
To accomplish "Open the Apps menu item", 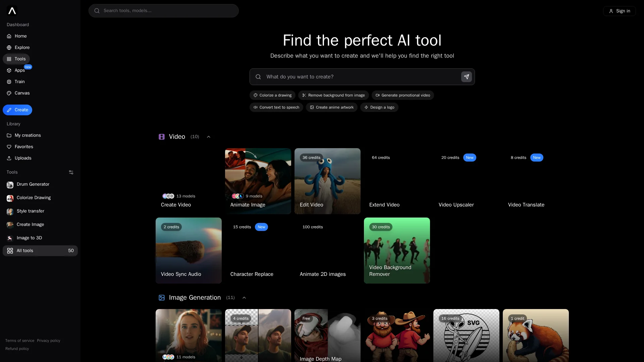I will [x=19, y=70].
